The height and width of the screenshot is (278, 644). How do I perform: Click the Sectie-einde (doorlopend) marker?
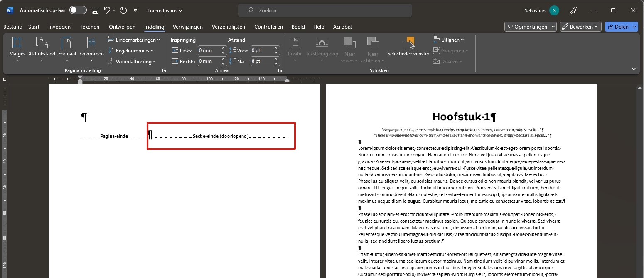pyautogui.click(x=221, y=136)
